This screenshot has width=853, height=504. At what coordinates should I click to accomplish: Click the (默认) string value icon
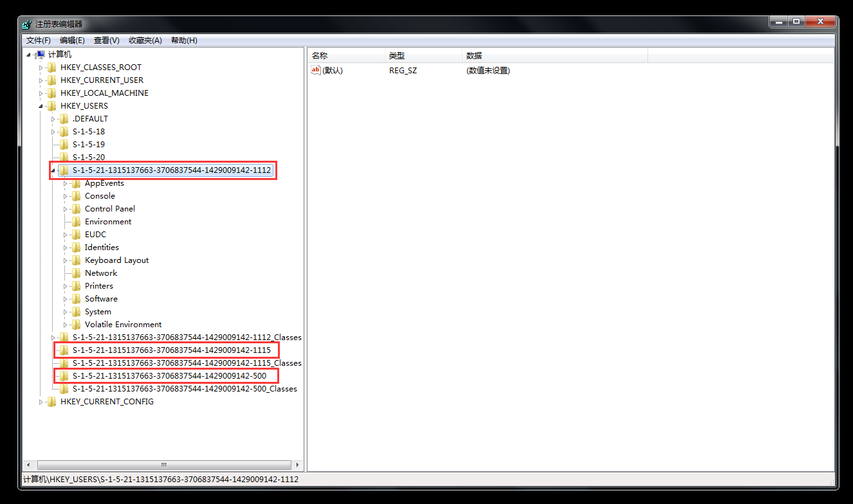pyautogui.click(x=316, y=70)
